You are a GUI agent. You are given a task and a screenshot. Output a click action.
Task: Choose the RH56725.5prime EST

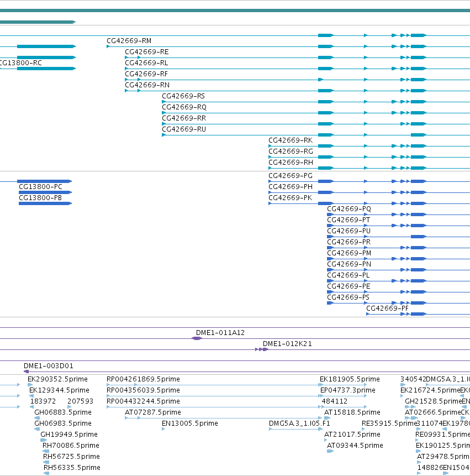(x=71, y=457)
